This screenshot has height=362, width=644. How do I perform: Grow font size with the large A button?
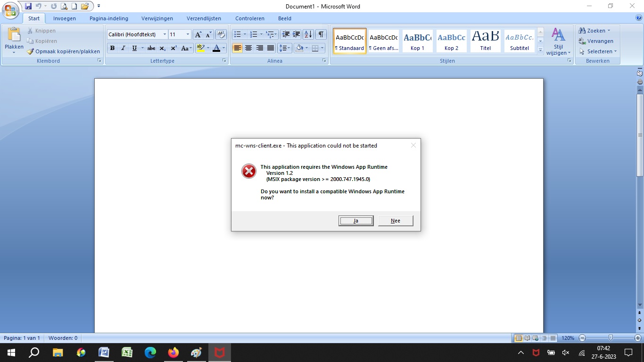[x=198, y=34]
